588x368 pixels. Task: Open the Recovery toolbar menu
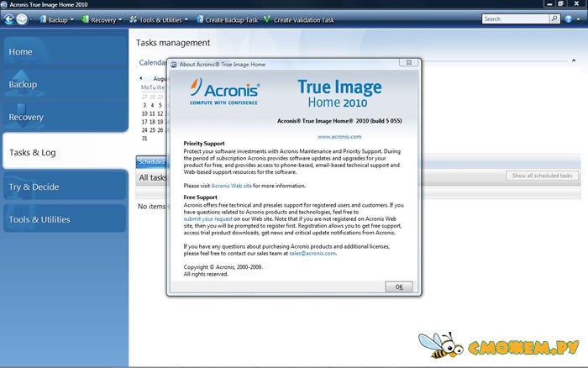[102, 20]
